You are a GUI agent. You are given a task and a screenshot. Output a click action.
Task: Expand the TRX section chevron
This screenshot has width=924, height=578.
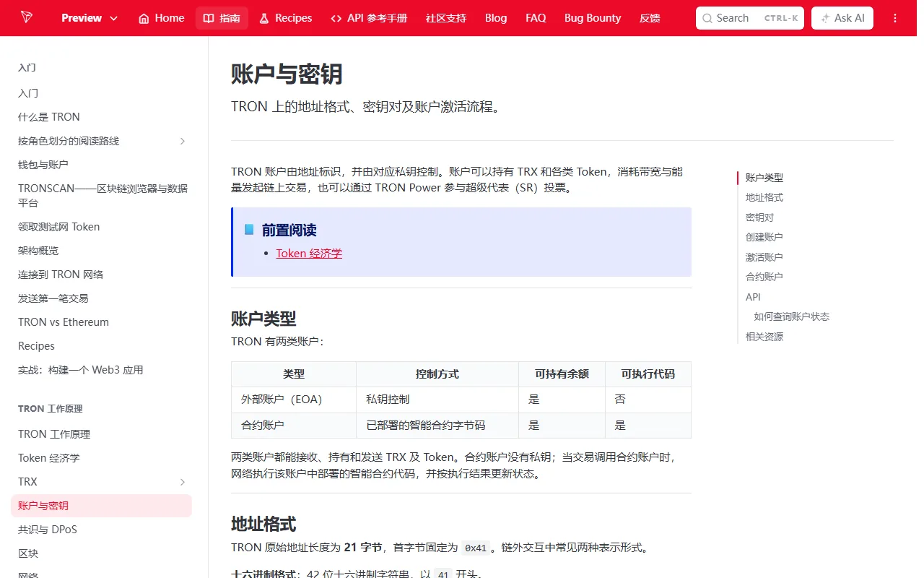(x=183, y=482)
